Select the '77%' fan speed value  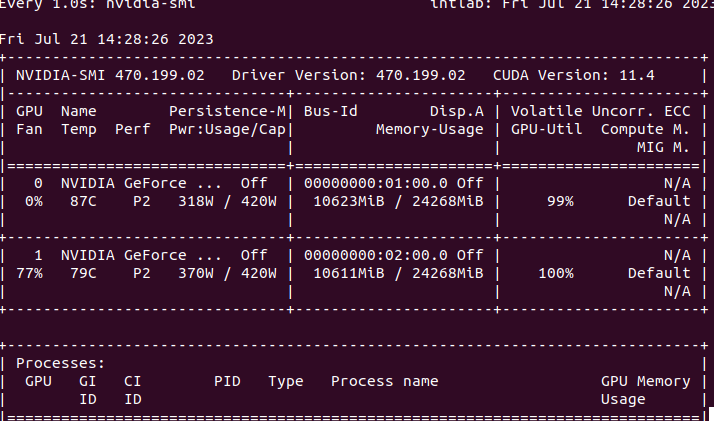pyautogui.click(x=29, y=273)
